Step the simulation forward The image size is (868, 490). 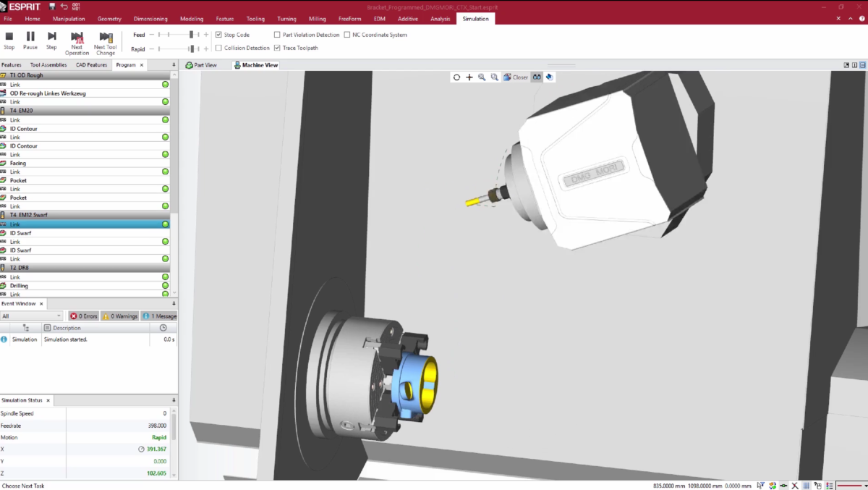[51, 40]
